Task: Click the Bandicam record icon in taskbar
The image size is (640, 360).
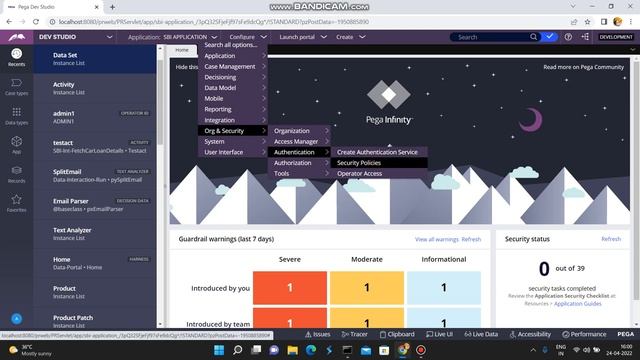Action: click(421, 350)
